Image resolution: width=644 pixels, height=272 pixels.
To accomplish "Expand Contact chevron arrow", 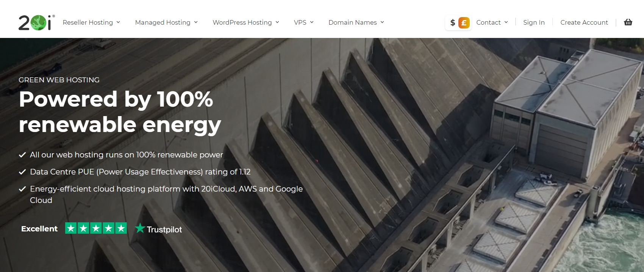I will pos(506,22).
